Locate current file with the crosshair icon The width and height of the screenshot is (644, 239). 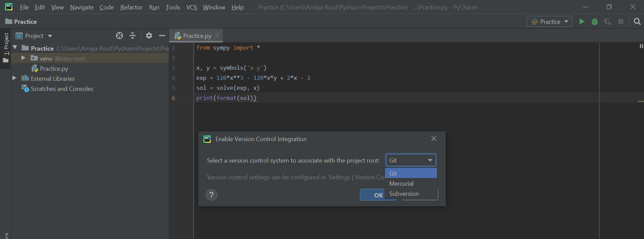(x=119, y=36)
